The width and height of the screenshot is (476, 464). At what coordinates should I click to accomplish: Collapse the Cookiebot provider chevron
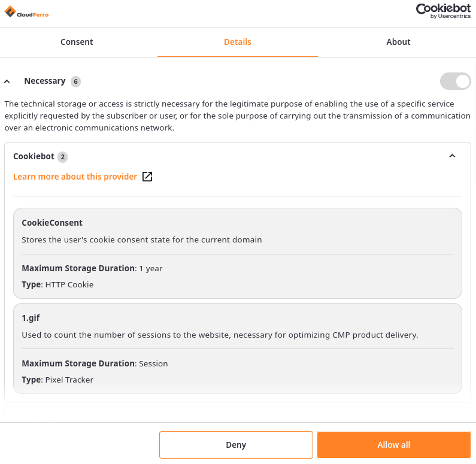[x=452, y=156]
